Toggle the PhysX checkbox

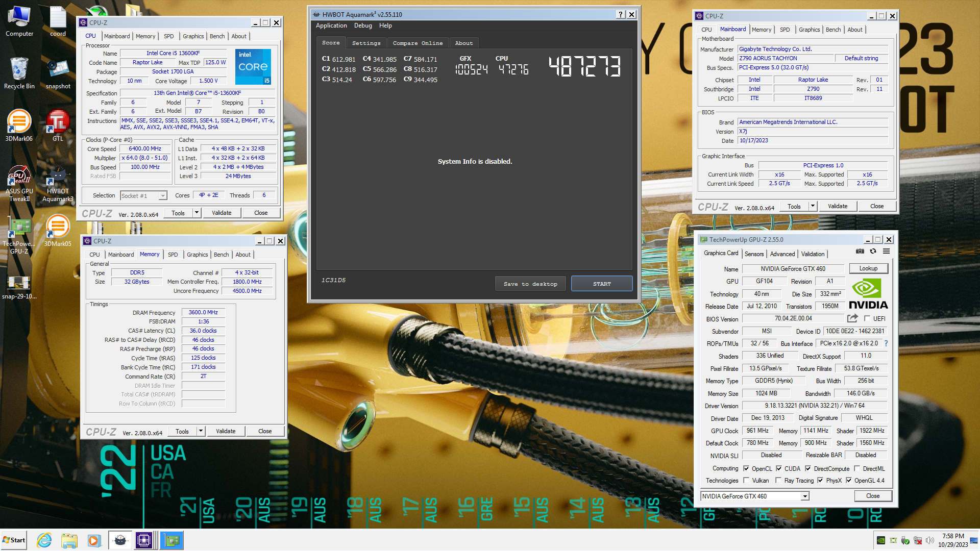pyautogui.click(x=820, y=480)
